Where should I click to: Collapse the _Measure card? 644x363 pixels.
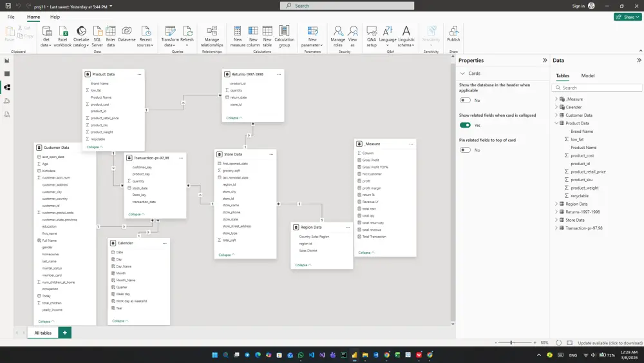(366, 253)
